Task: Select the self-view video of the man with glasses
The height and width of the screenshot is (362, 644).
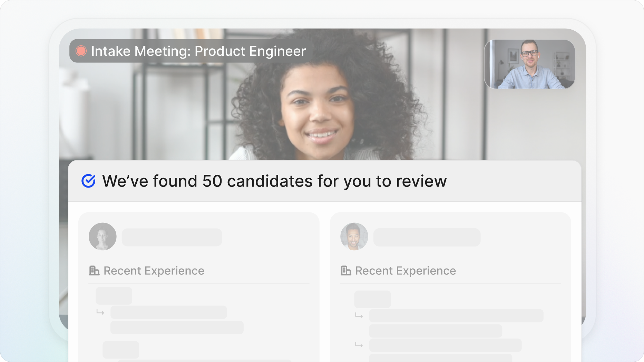Action: coord(529,64)
